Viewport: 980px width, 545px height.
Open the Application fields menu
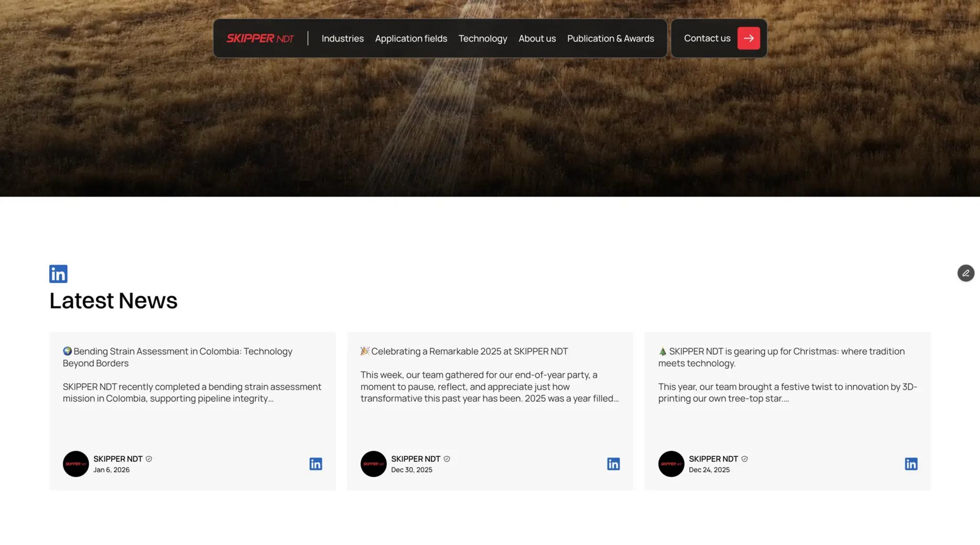pyautogui.click(x=411, y=38)
